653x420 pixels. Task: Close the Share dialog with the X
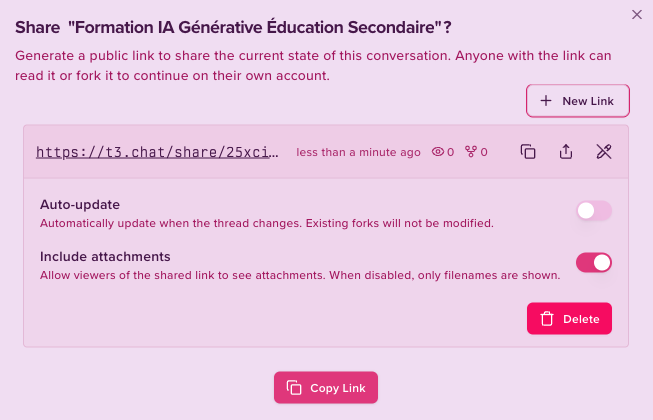pyautogui.click(x=637, y=15)
